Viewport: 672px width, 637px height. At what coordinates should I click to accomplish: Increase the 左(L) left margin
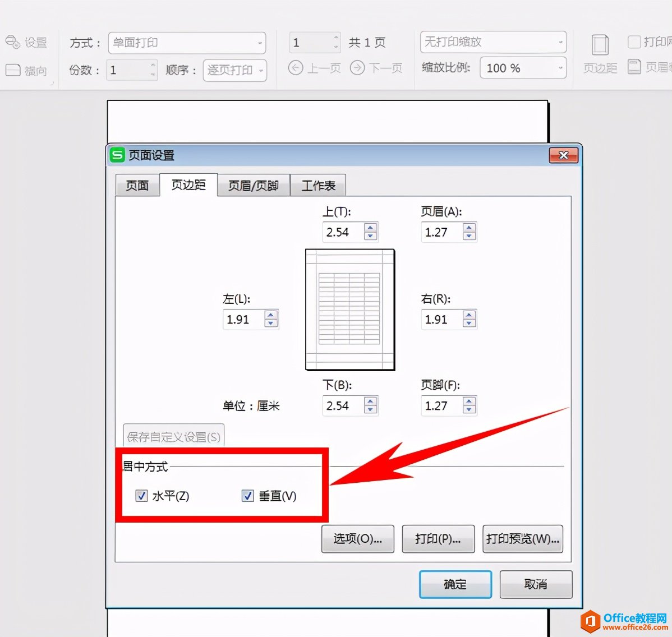[271, 315]
